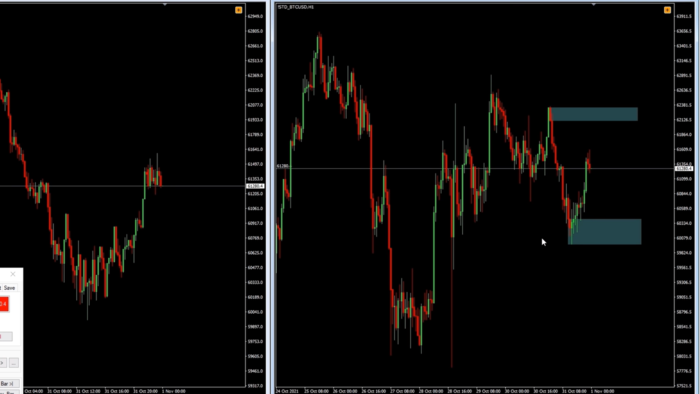
Task: Select the lower teal rectangle zone
Action: [x=605, y=232]
